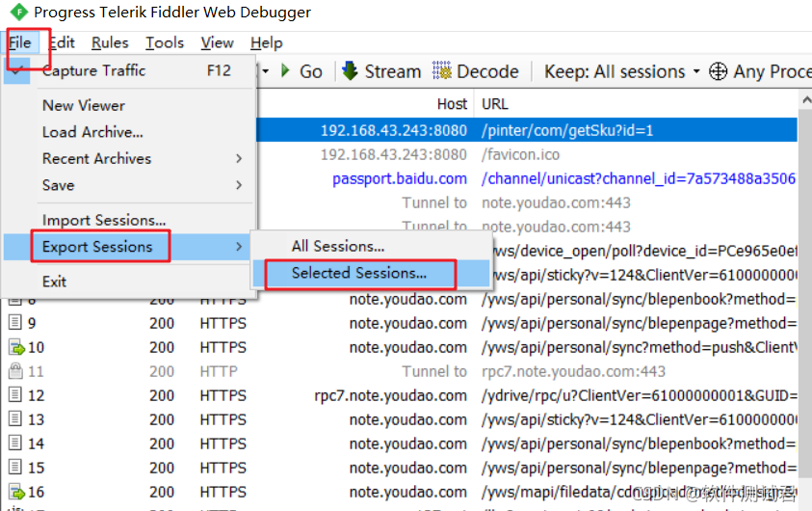
Task: Click HTTPS protocol cell of session 9
Action: pos(223,323)
